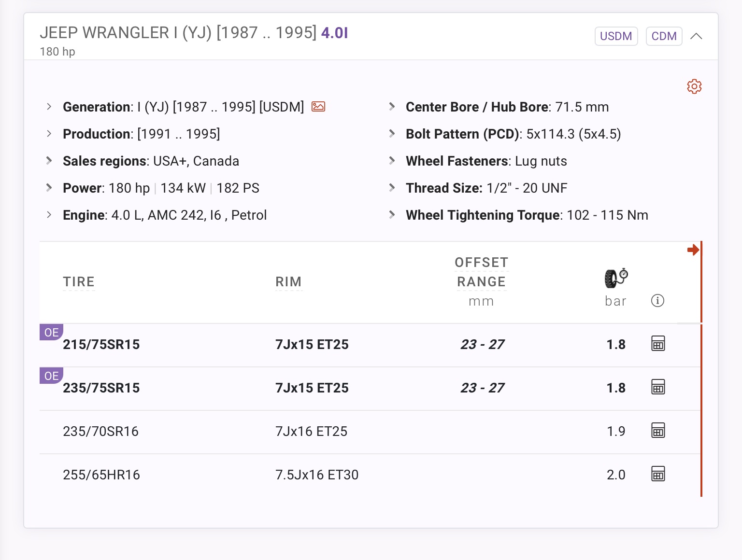Collapse the Jeep Wrangler card chevron

(696, 36)
